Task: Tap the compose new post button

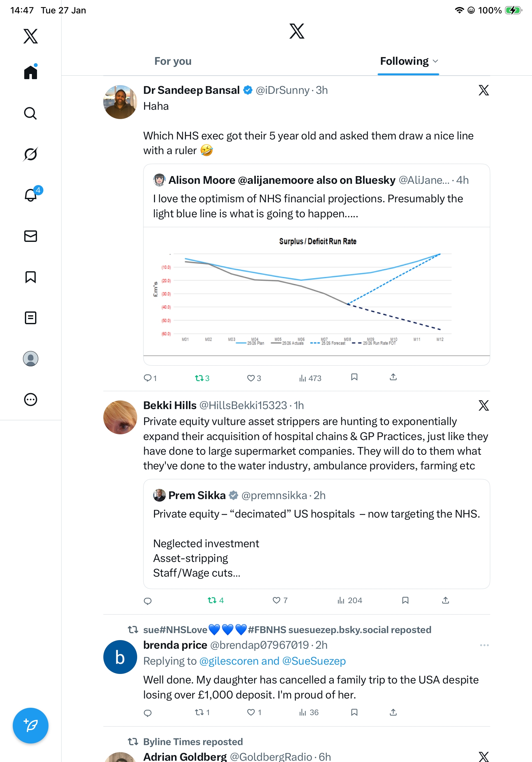Action: tap(31, 726)
